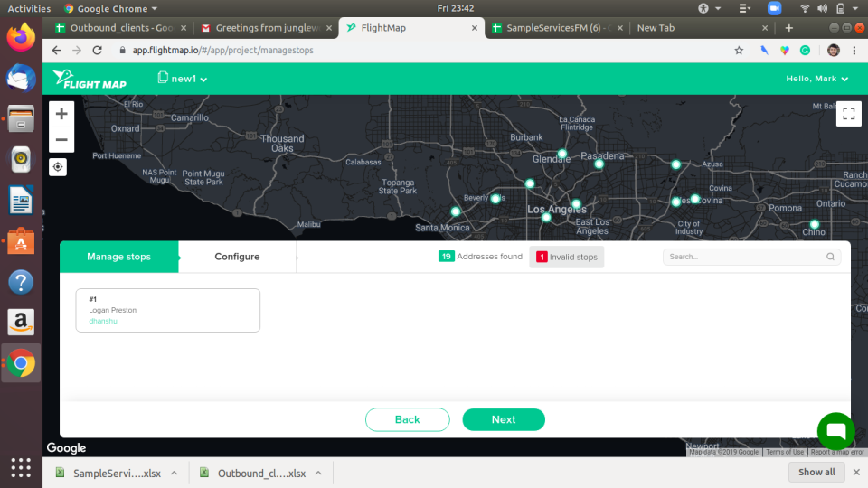Screen dimensions: 868x488
Task: Select the Logan Preston stop card
Action: [x=168, y=310]
